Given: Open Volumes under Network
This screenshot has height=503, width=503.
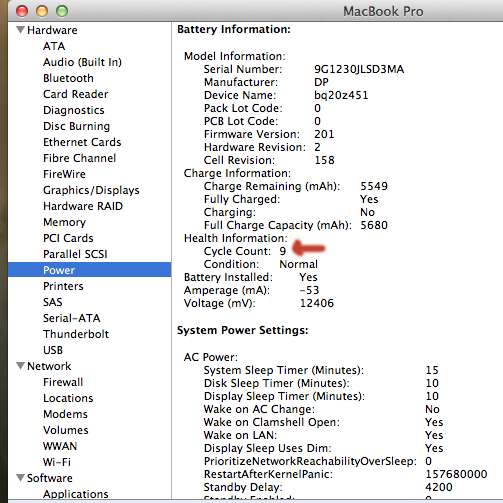Looking at the screenshot, I should (66, 430).
